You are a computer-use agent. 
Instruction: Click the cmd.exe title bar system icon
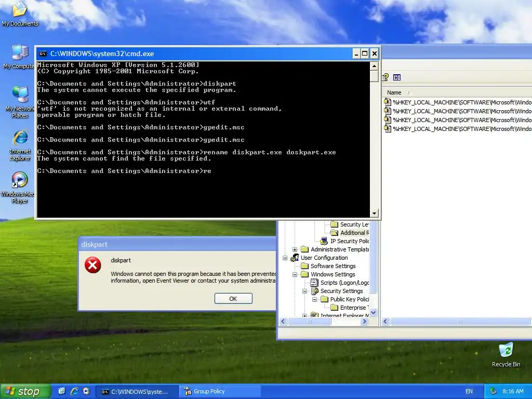43,54
